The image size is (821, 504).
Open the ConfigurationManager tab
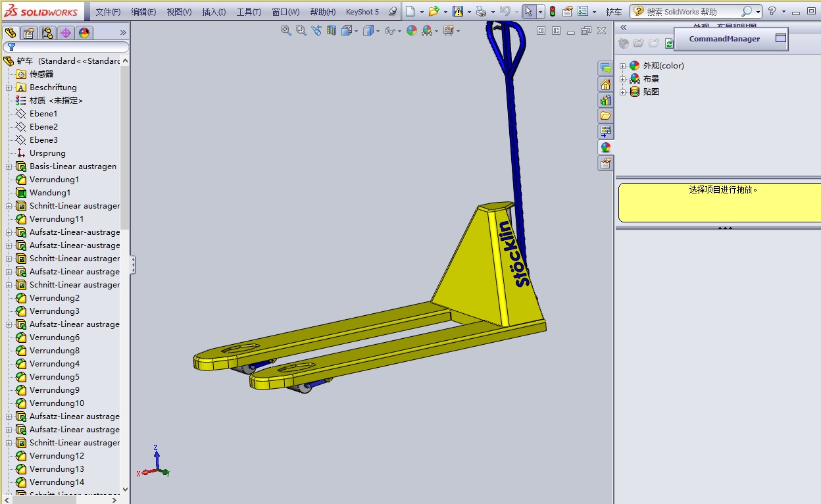47,33
